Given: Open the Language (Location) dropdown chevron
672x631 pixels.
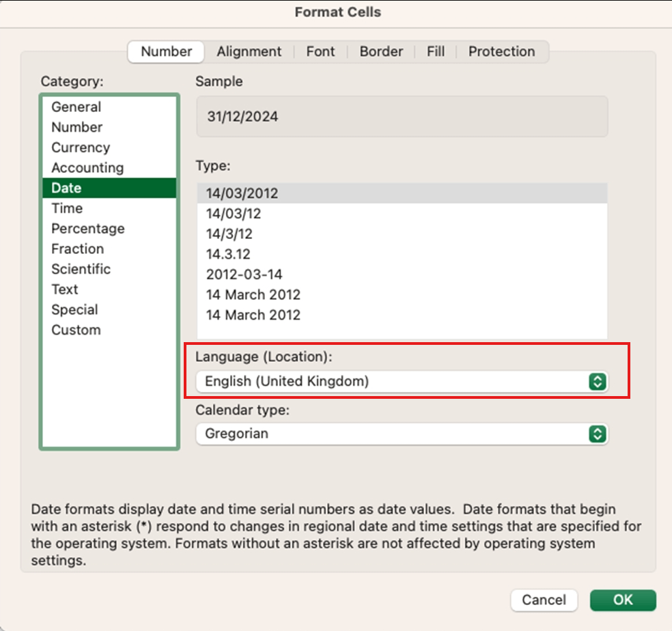Looking at the screenshot, I should [x=599, y=382].
